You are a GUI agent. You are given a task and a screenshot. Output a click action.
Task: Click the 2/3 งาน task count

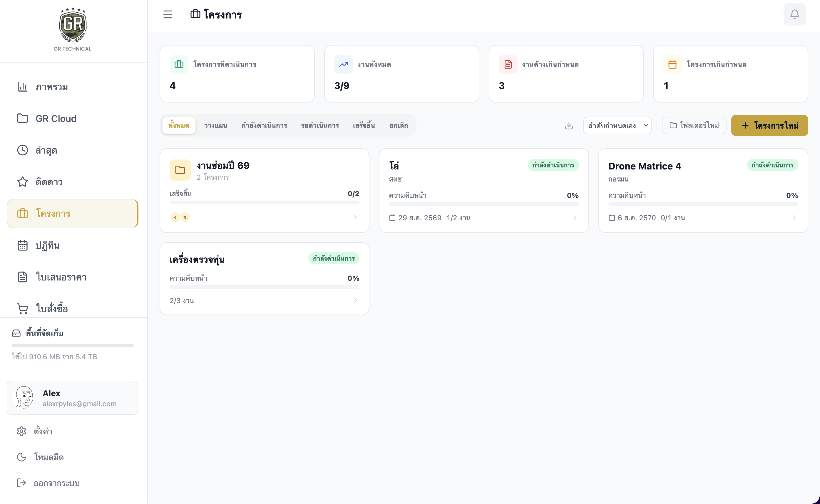coord(182,300)
